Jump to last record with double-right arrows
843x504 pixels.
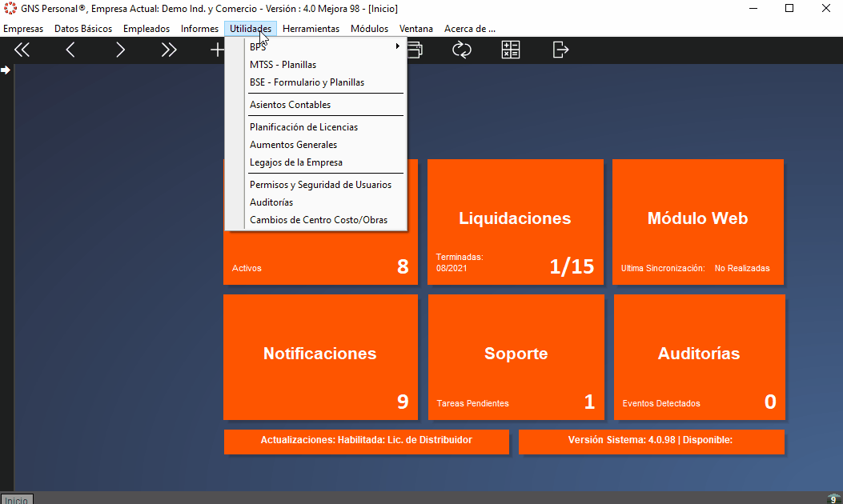point(169,50)
